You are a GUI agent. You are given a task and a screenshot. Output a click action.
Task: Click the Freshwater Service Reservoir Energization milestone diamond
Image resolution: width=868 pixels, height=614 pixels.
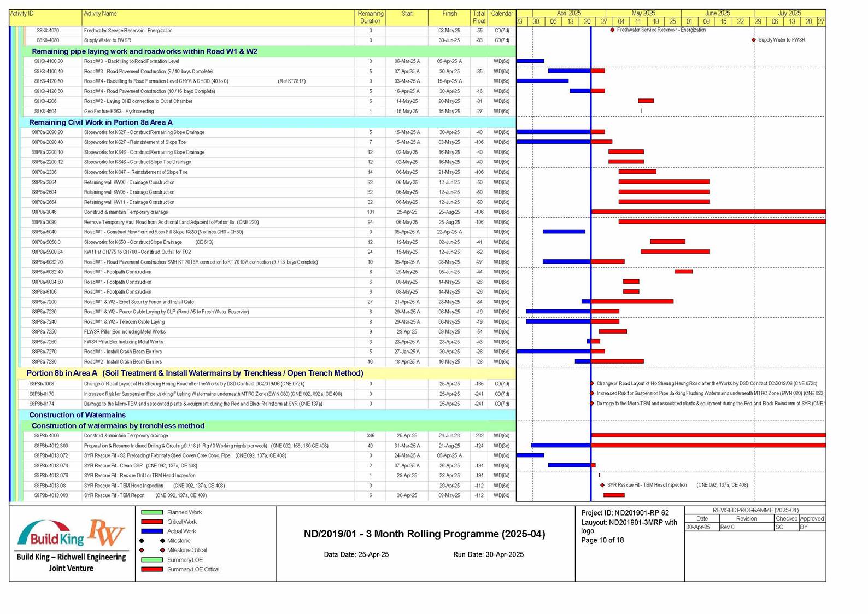[x=612, y=30]
